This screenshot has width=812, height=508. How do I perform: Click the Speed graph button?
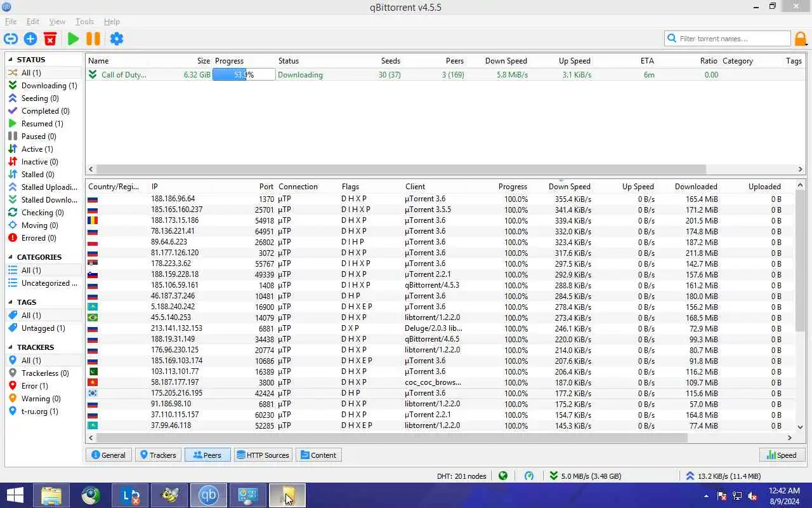[x=781, y=455]
